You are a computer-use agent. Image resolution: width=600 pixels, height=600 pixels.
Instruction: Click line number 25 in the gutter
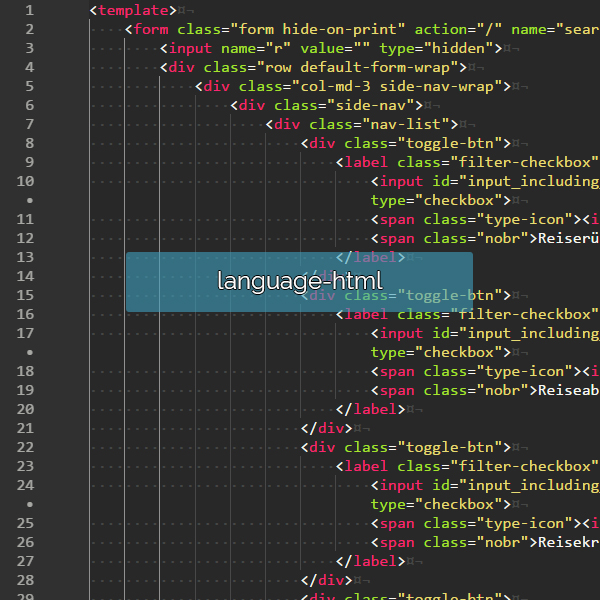coord(25,523)
